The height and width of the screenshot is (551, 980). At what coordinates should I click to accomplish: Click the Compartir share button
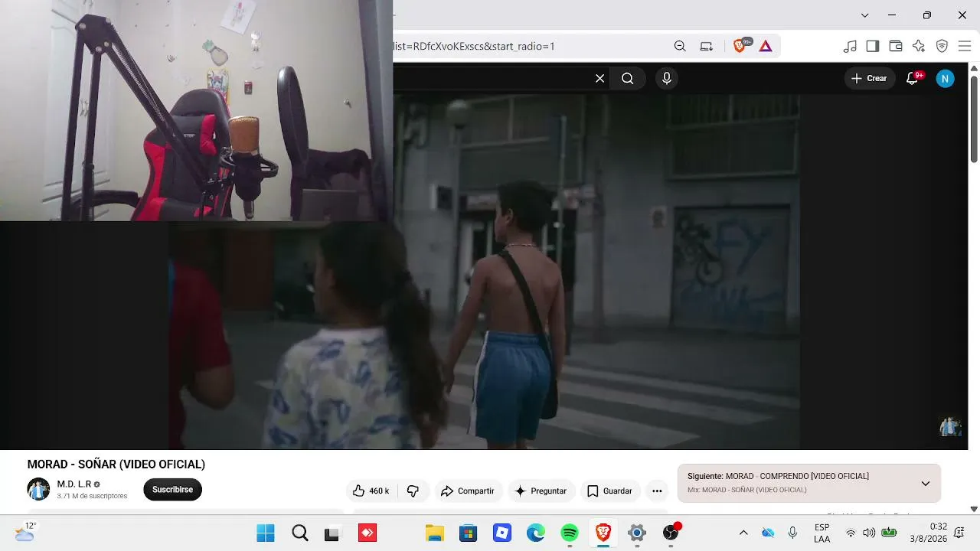coord(467,491)
